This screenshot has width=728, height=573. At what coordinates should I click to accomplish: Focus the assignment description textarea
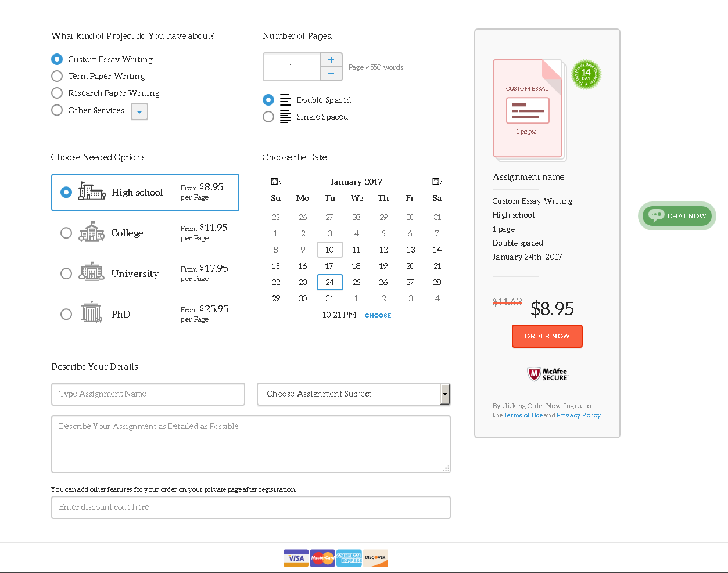pyautogui.click(x=251, y=444)
